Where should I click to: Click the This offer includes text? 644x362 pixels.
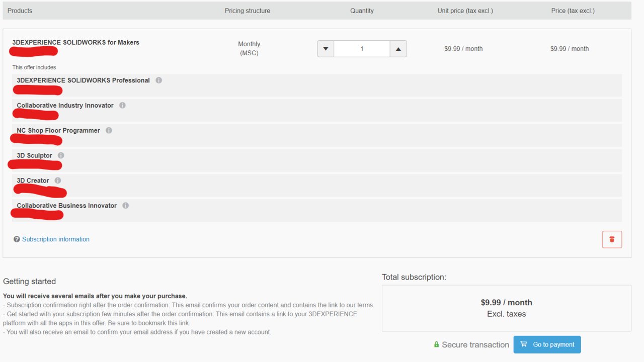tap(34, 67)
